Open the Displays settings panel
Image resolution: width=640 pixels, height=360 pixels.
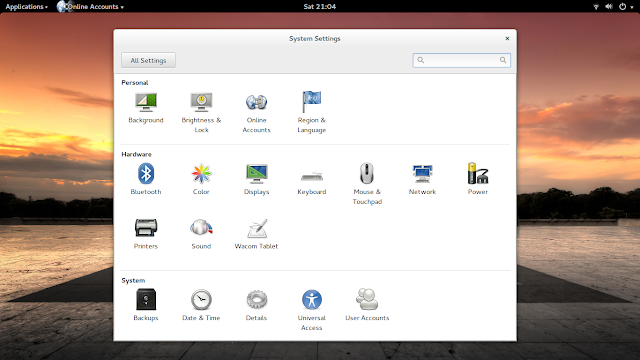pos(256,180)
